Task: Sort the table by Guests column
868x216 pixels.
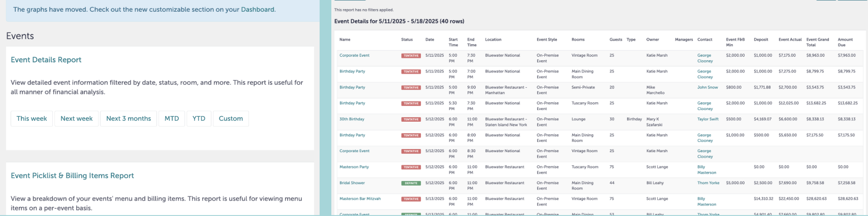Action: pos(615,40)
